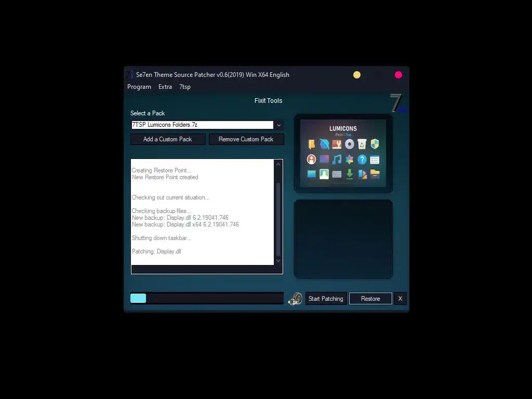Click the log vertical scrollbar thumb
This screenshot has width=532, height=399.
(x=278, y=219)
